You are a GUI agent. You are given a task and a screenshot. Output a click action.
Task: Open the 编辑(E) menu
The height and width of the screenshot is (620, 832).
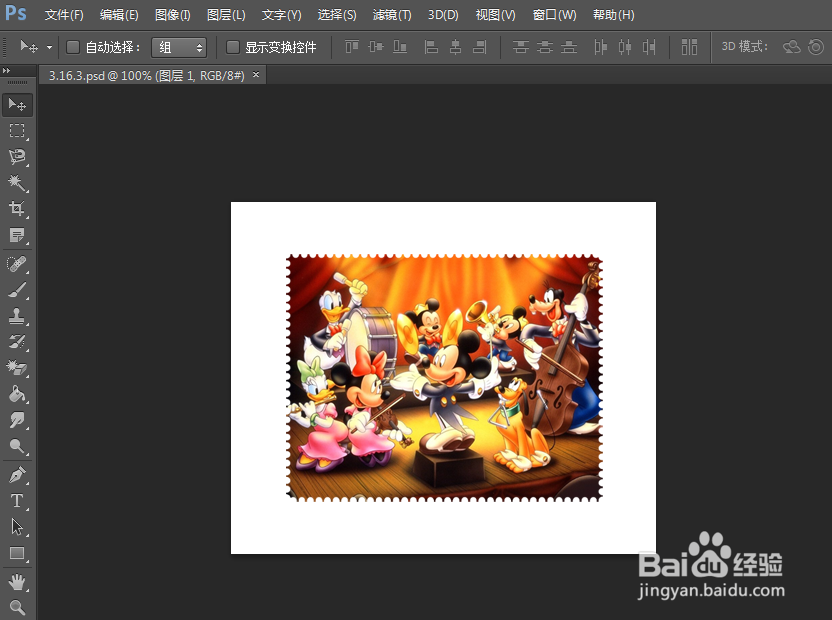[x=119, y=15]
